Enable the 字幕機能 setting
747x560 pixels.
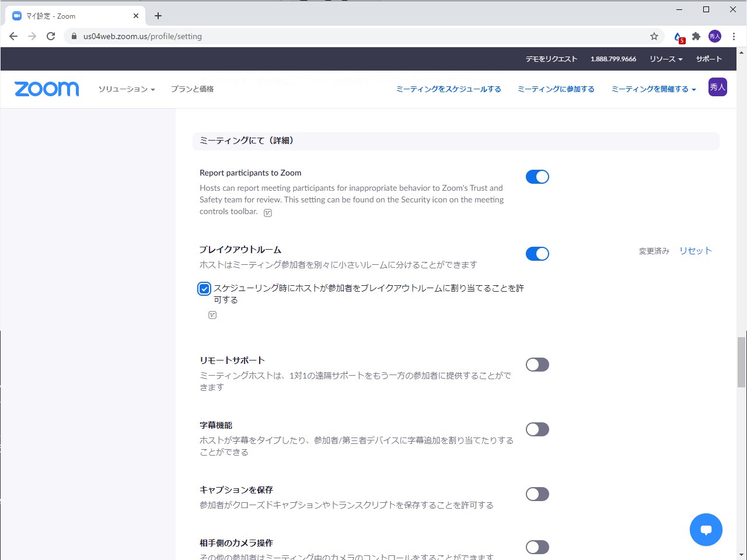(537, 429)
